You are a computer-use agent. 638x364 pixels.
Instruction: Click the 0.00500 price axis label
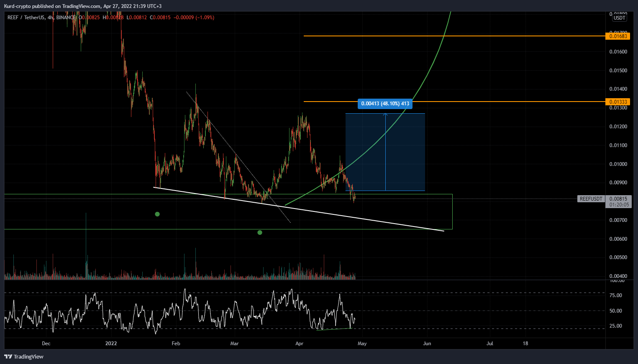(618, 257)
